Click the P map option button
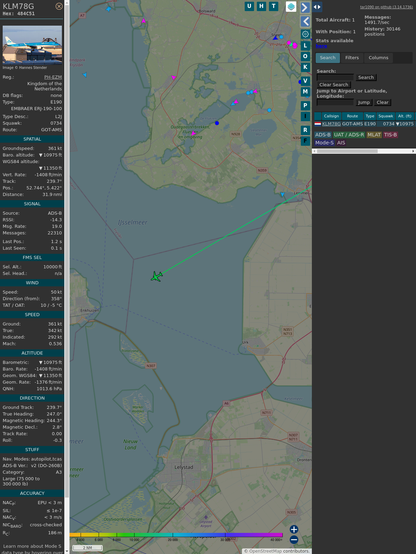The width and height of the screenshot is (416, 554). (x=305, y=106)
